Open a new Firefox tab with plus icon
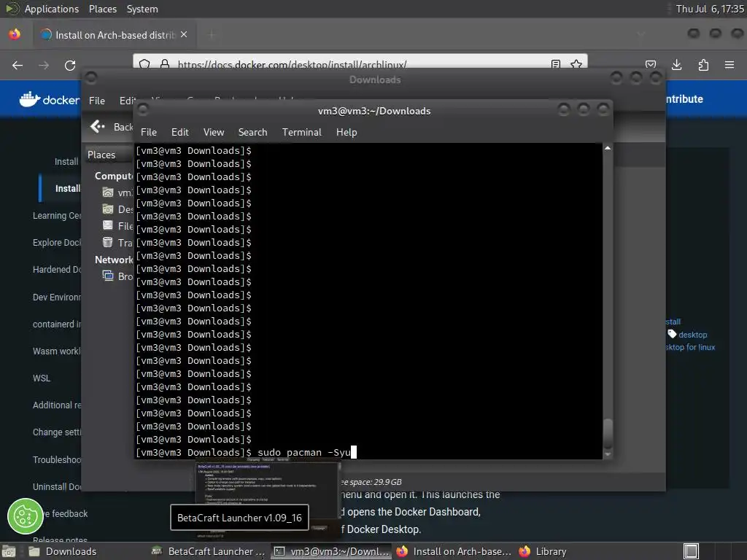This screenshot has height=560, width=747. click(212, 35)
